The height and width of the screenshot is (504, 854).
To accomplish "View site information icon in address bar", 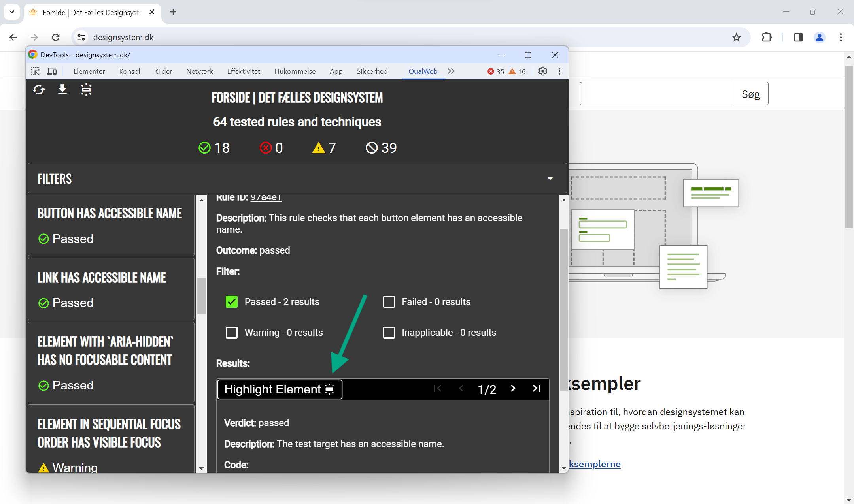I will point(81,37).
